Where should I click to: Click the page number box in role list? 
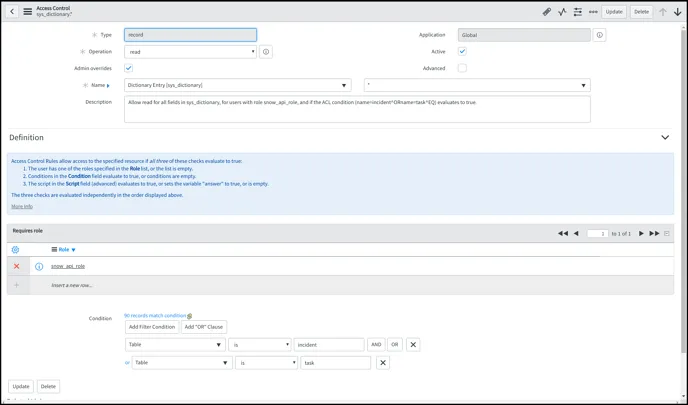(x=598, y=233)
